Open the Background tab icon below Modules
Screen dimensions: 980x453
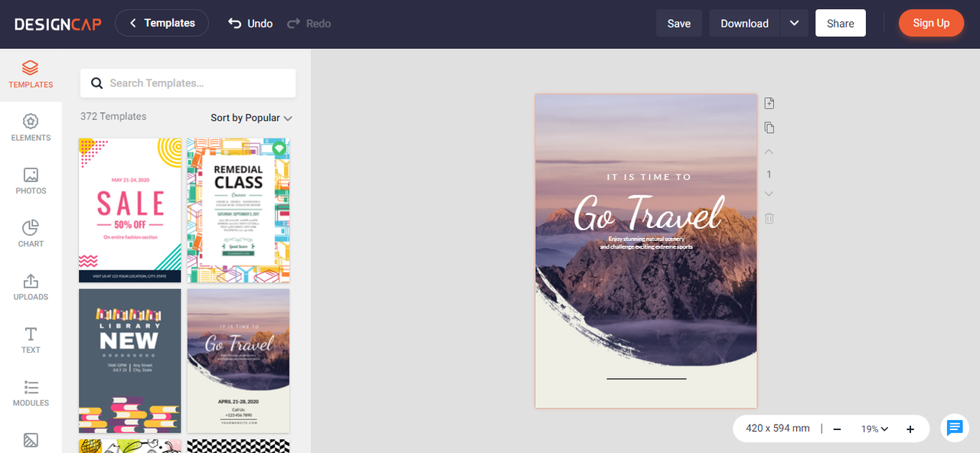pos(31,440)
